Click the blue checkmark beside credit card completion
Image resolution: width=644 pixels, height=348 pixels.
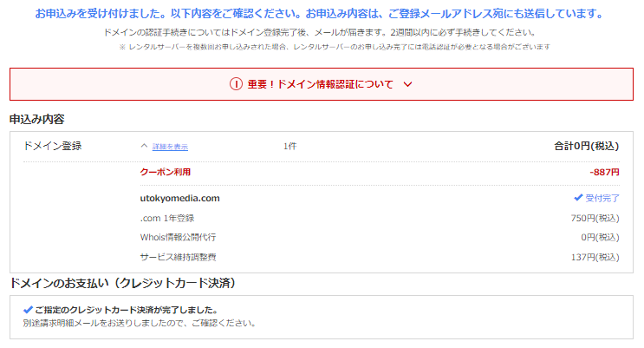click(28, 310)
